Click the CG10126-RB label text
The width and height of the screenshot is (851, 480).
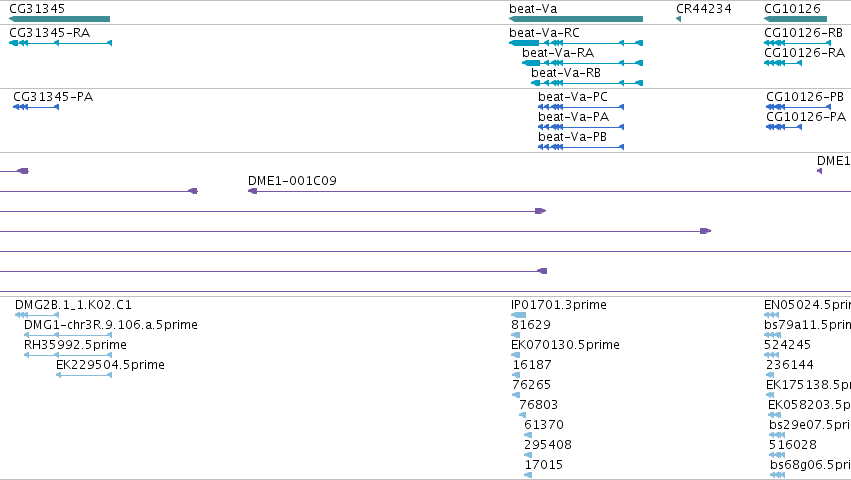[x=803, y=33]
